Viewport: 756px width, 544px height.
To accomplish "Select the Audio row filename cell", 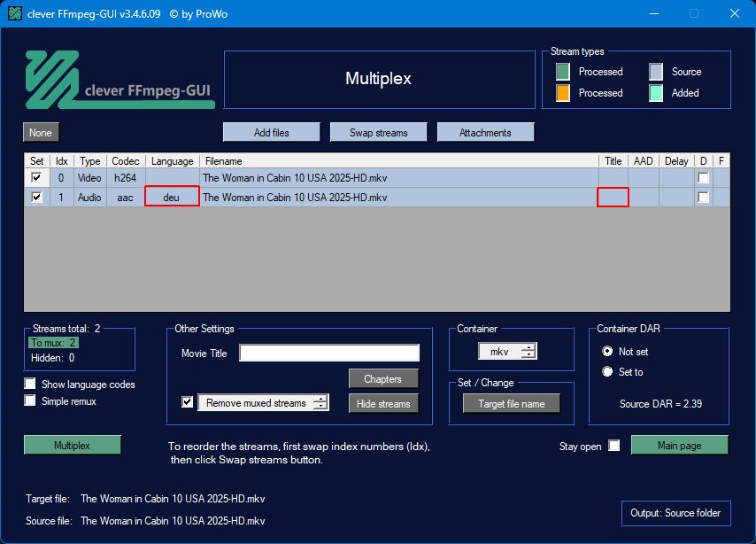I will (x=398, y=197).
